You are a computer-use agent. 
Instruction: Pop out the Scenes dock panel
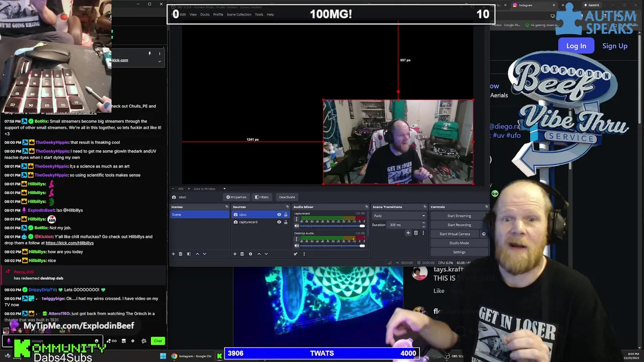226,207
